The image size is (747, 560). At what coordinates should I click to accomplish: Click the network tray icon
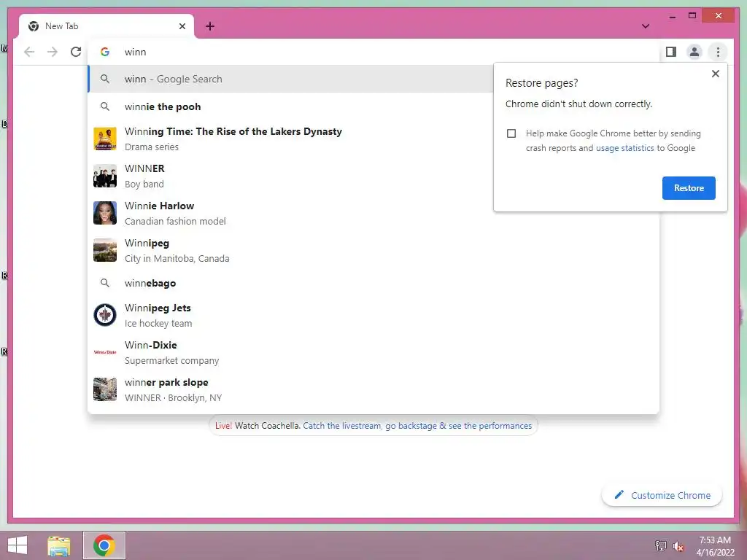(x=660, y=545)
